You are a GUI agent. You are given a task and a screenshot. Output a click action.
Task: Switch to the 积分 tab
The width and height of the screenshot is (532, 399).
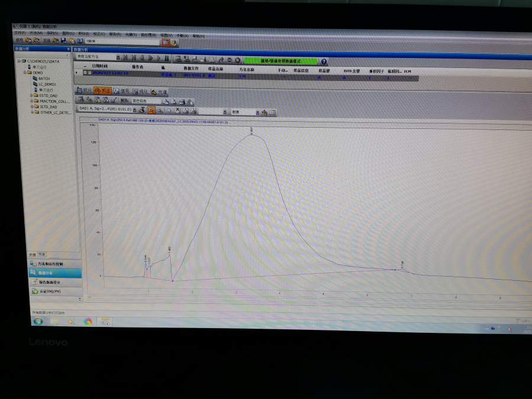tap(84, 90)
